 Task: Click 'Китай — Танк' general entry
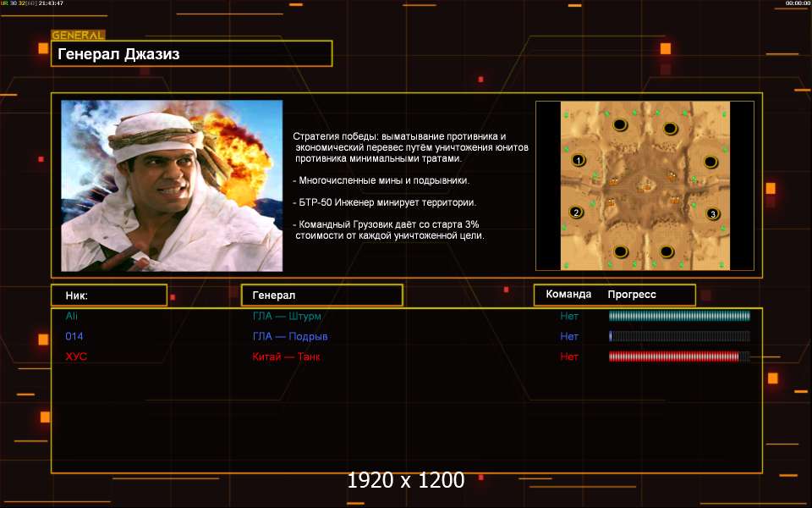286,356
